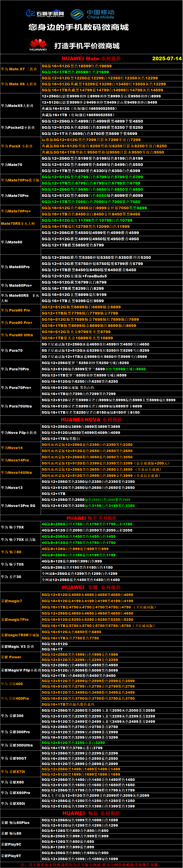
Task: Select the 华为 荣耀X70i row label
Action: coord(13,772)
